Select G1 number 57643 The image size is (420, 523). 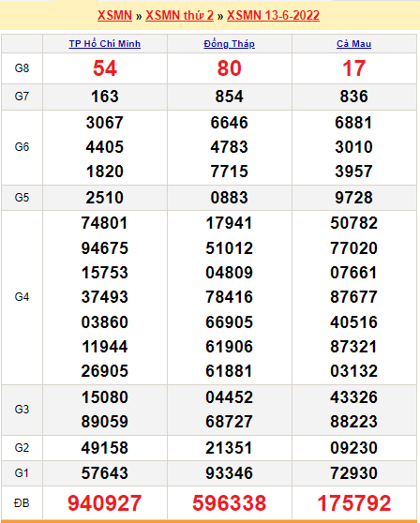point(105,473)
